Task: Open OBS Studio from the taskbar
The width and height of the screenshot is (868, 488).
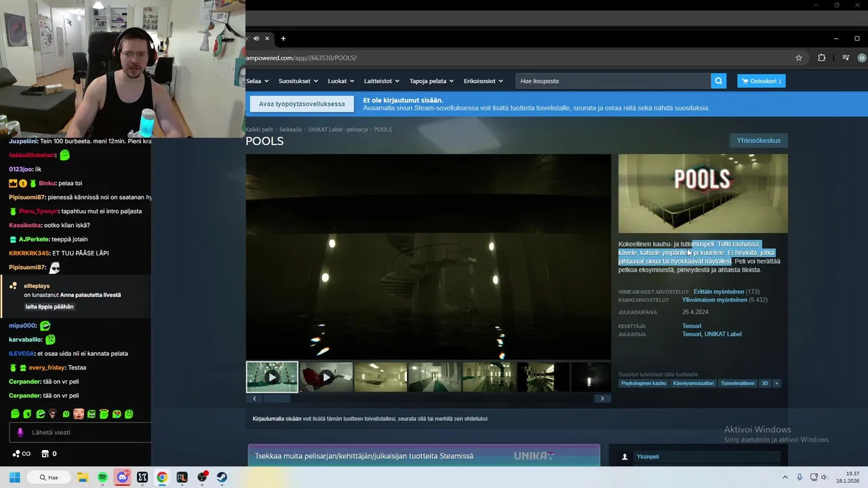Action: click(x=202, y=477)
